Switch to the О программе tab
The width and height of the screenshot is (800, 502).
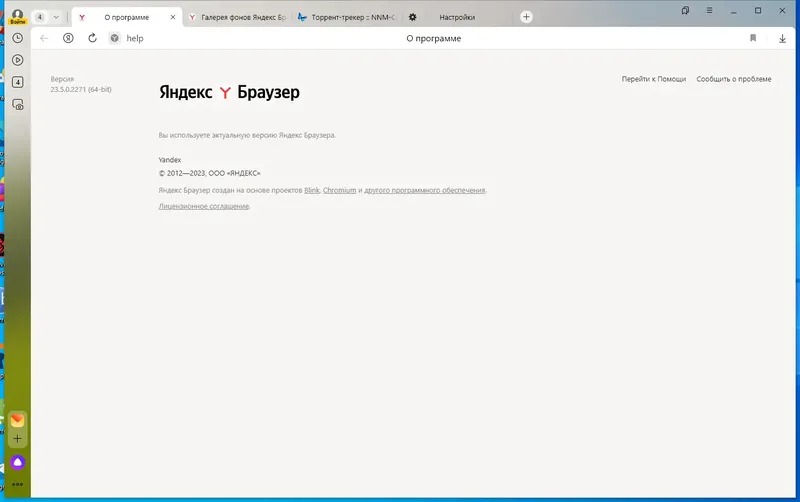coord(127,17)
